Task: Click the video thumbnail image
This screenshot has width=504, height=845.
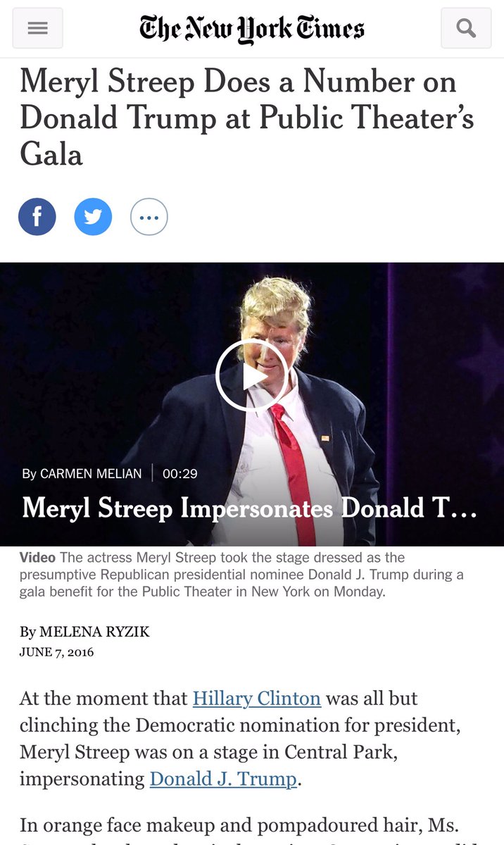Action: click(252, 404)
